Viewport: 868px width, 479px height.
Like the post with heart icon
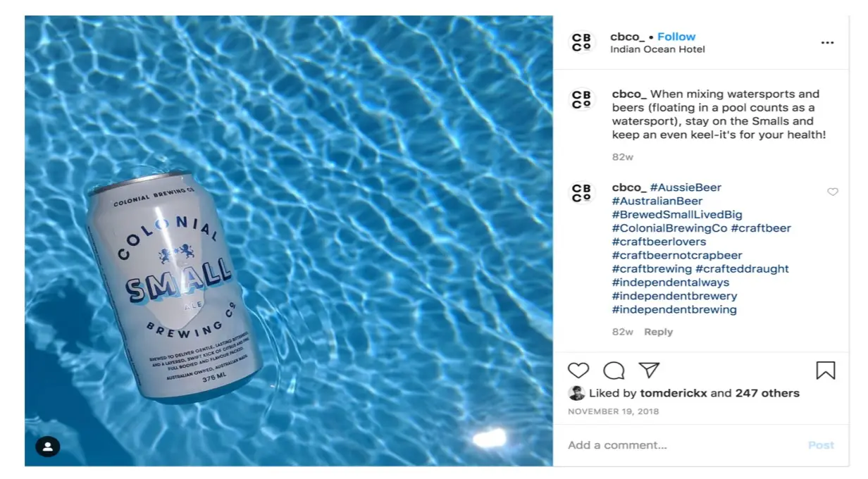[578, 371]
